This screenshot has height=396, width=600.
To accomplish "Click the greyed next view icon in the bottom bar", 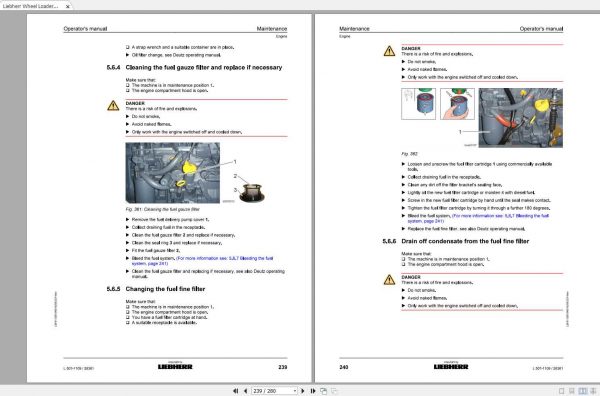I will [x=334, y=391].
